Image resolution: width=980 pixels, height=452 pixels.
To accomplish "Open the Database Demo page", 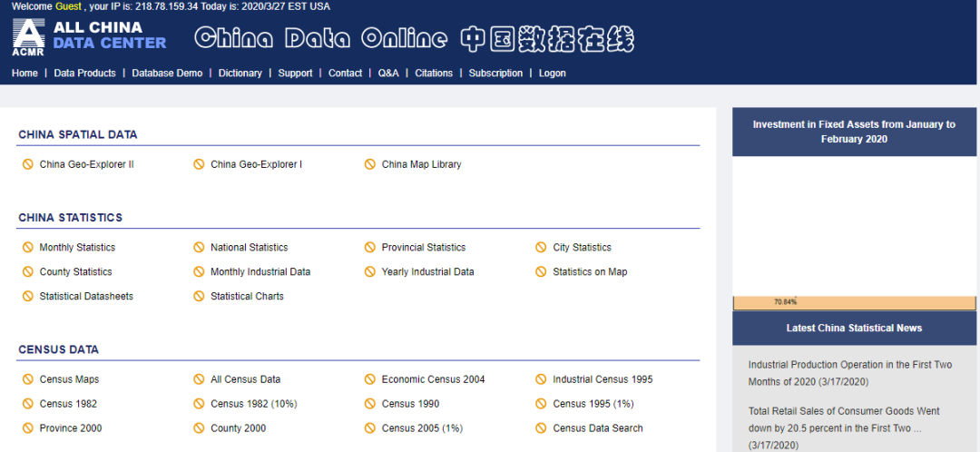I will click(x=167, y=74).
